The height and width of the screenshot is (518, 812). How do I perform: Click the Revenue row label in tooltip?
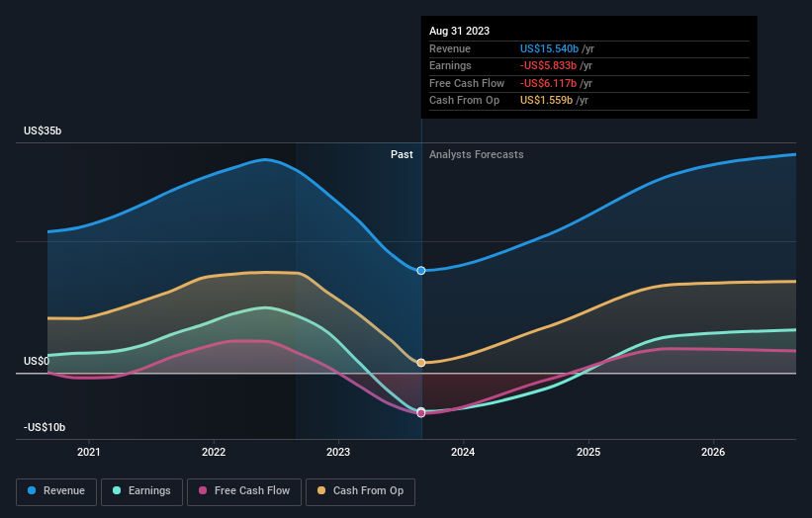(450, 48)
